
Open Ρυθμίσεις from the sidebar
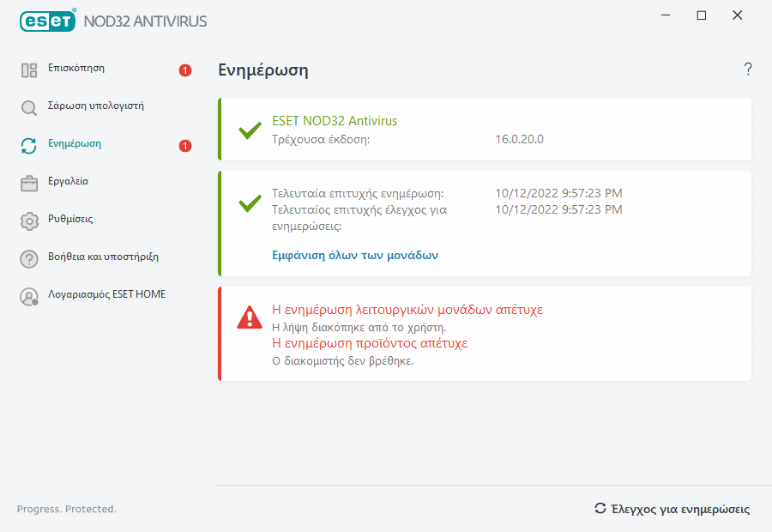click(70, 220)
